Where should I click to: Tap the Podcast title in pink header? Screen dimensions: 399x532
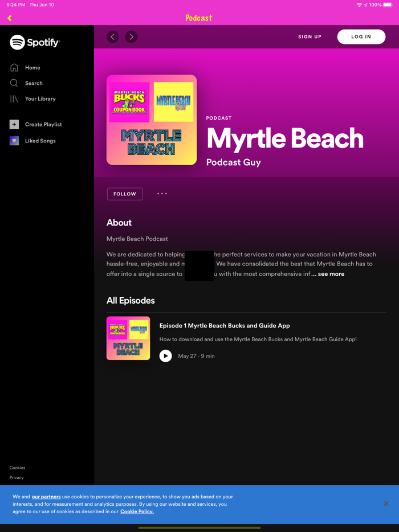click(199, 18)
